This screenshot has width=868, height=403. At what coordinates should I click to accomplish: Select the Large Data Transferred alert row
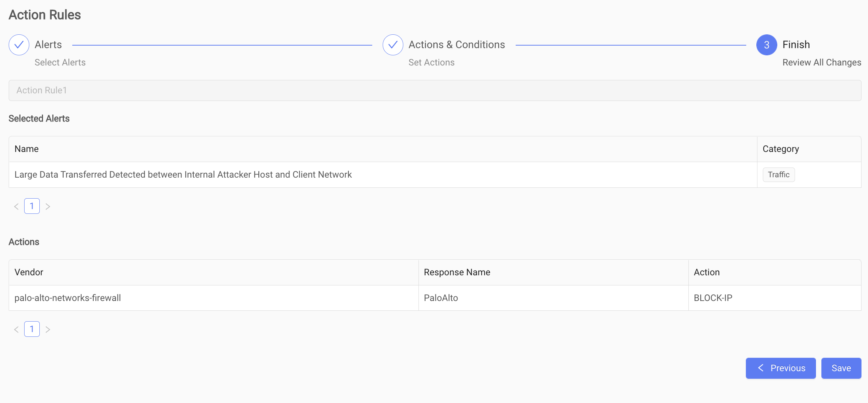[x=435, y=175]
